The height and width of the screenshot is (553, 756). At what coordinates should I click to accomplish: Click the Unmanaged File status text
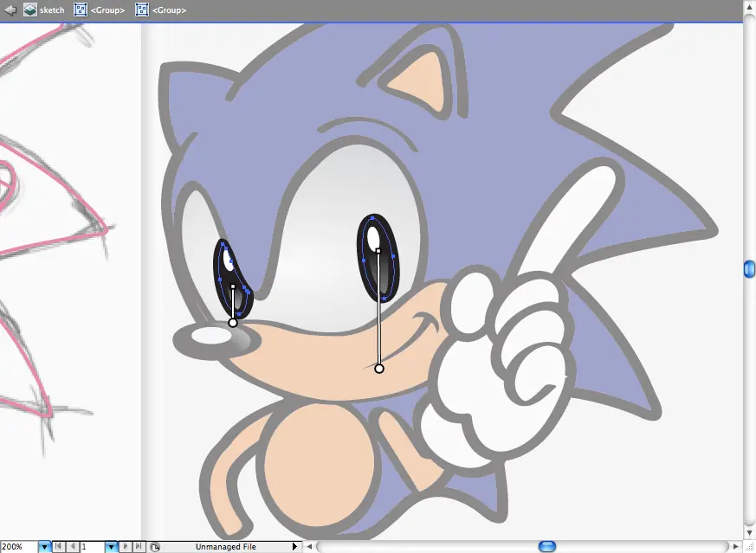[226, 547]
